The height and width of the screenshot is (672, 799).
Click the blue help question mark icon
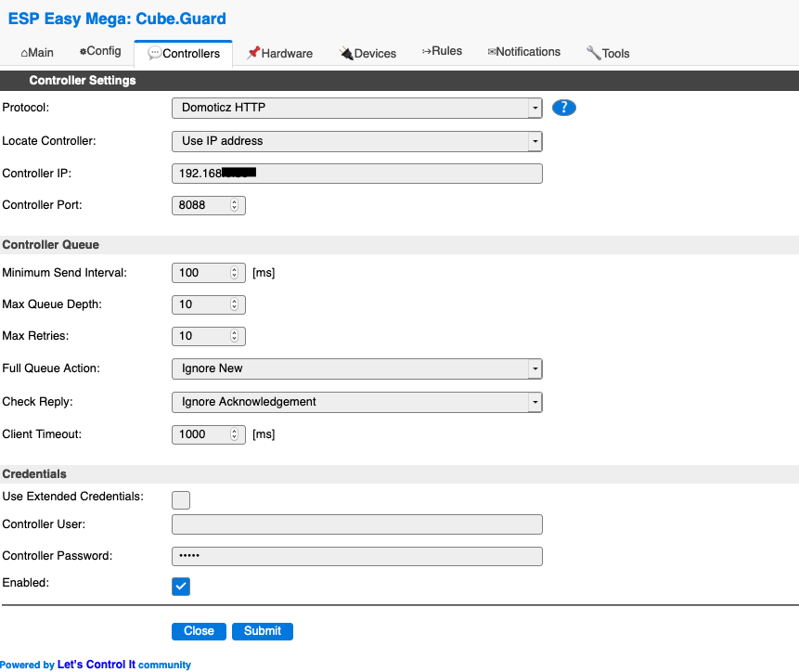(x=563, y=108)
